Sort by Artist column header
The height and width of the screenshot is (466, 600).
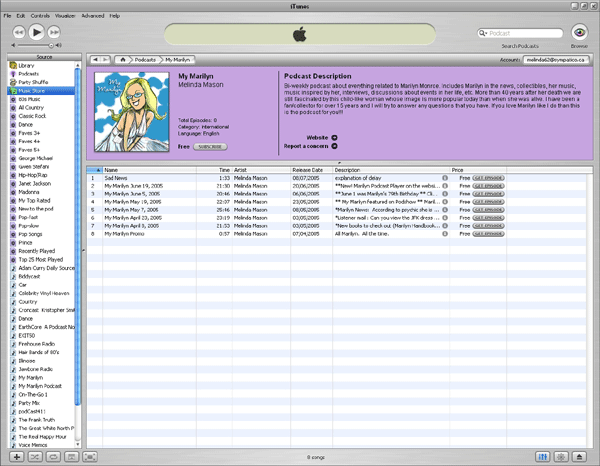point(261,170)
